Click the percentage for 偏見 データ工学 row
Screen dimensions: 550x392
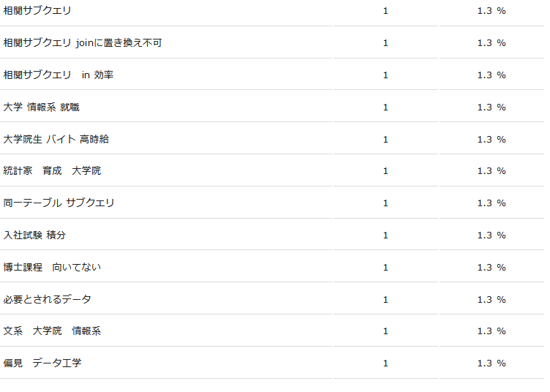pyautogui.click(x=491, y=363)
